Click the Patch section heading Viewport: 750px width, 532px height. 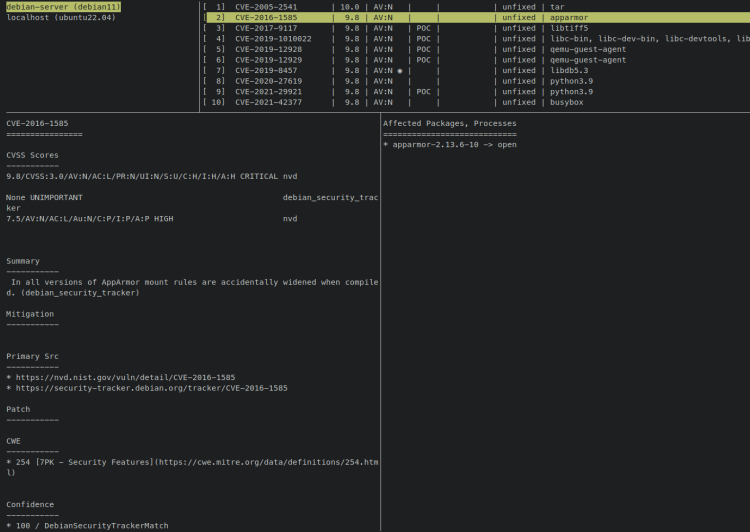pyautogui.click(x=18, y=409)
